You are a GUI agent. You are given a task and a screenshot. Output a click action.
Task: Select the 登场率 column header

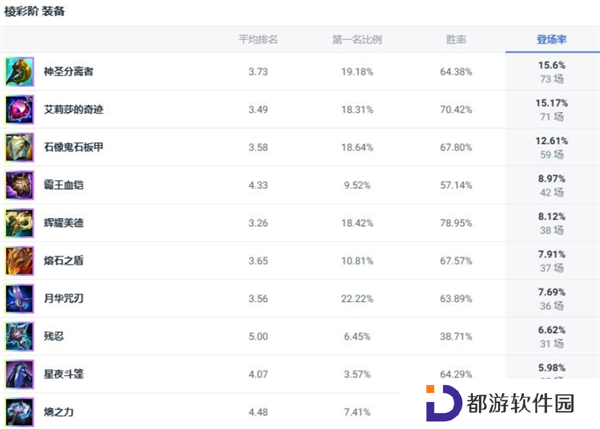[x=551, y=39]
